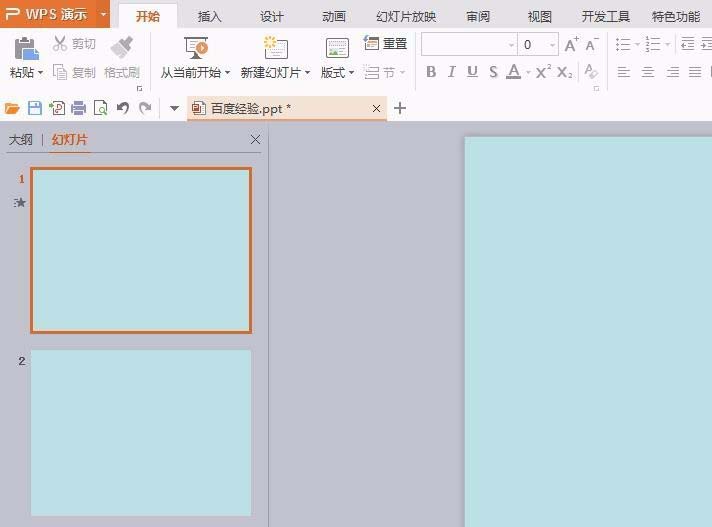Click the Reset (重置) button

[385, 44]
